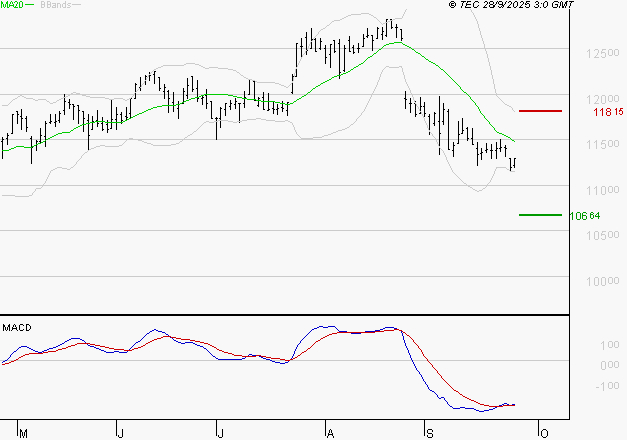Click the green support level line
The image size is (627, 440).
(540, 215)
